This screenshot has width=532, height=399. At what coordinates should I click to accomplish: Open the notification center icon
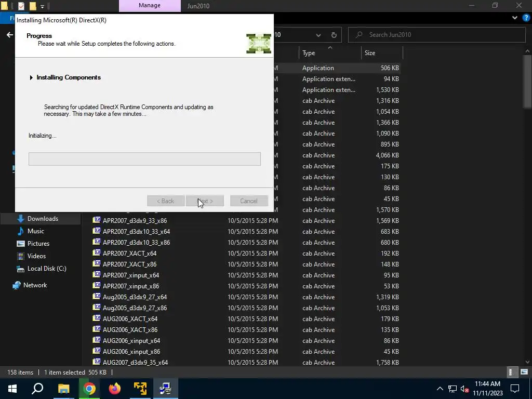click(x=515, y=389)
